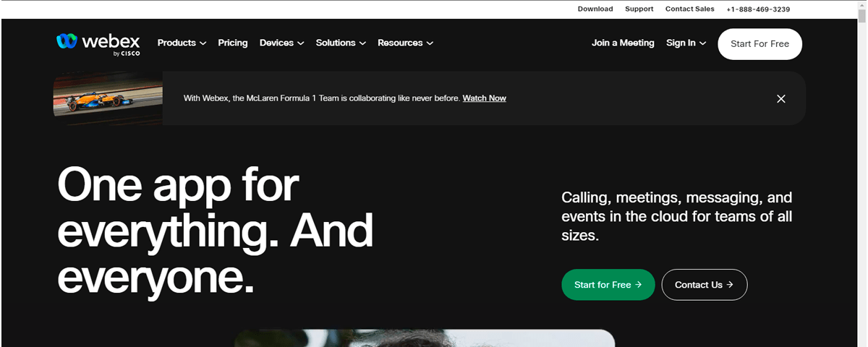The image size is (868, 347).
Task: Click the green Start for Free button
Action: 608,285
